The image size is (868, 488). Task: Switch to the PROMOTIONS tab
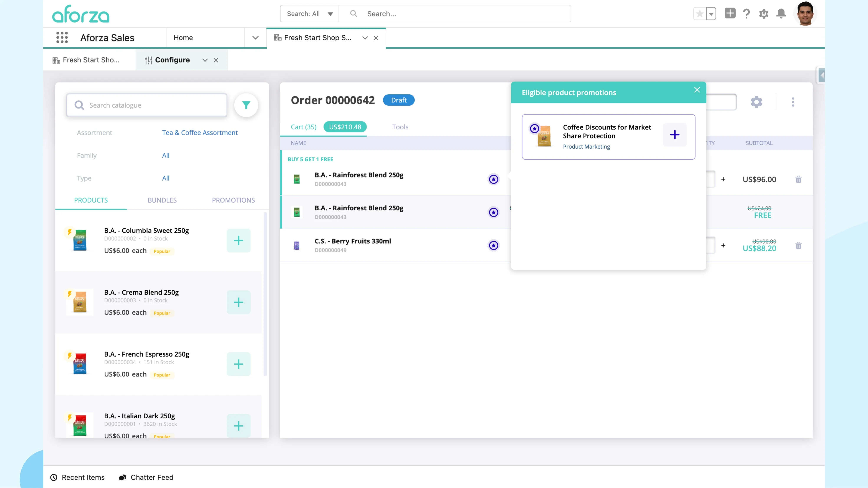coord(233,200)
